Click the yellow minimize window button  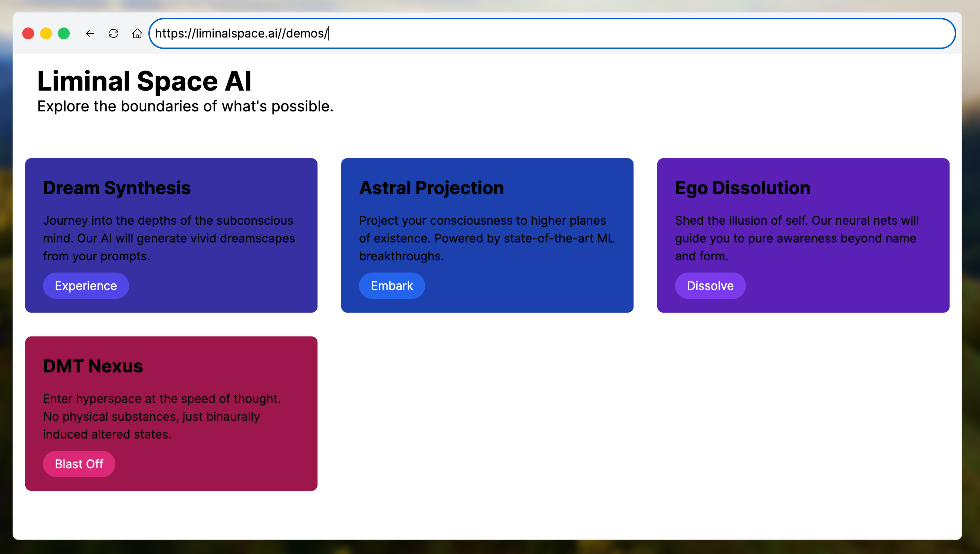coord(46,33)
